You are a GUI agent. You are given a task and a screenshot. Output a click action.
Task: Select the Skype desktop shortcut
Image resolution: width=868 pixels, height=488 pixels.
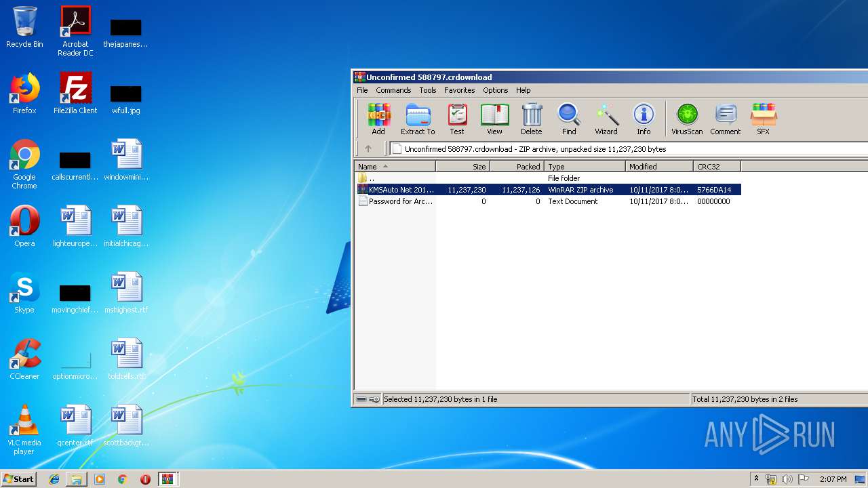click(24, 293)
